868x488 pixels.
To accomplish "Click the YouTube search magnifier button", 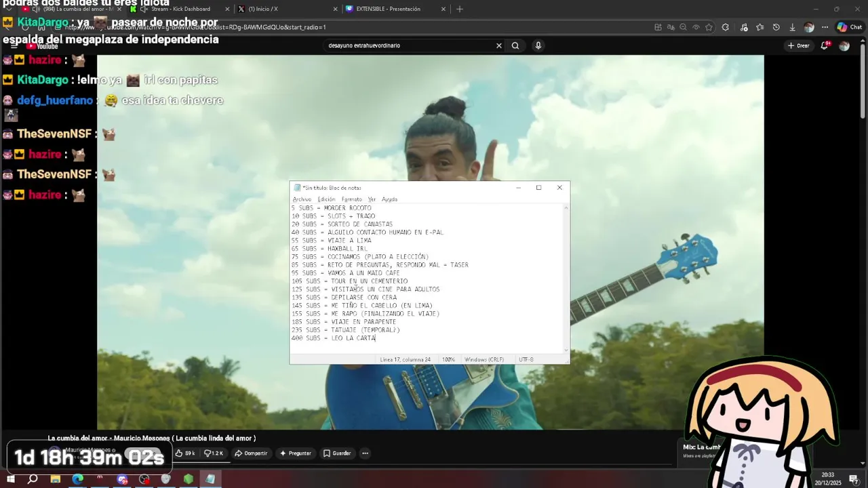I will pyautogui.click(x=515, y=45).
